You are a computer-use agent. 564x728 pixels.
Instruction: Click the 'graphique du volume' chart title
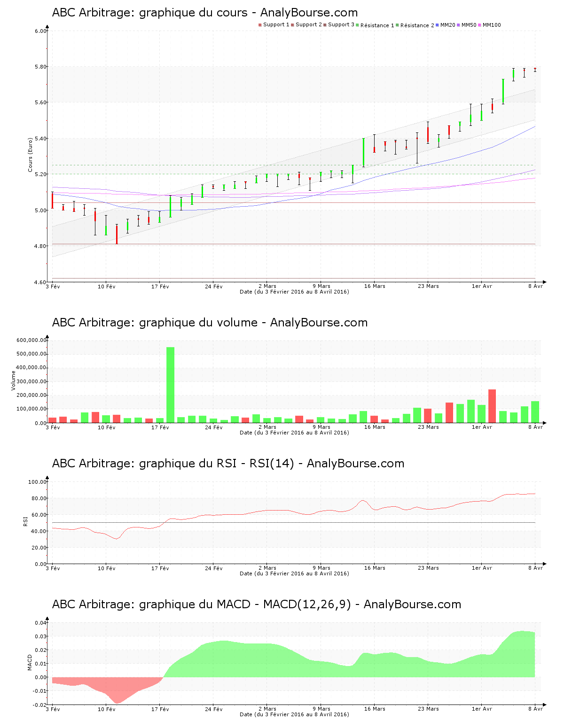(210, 323)
